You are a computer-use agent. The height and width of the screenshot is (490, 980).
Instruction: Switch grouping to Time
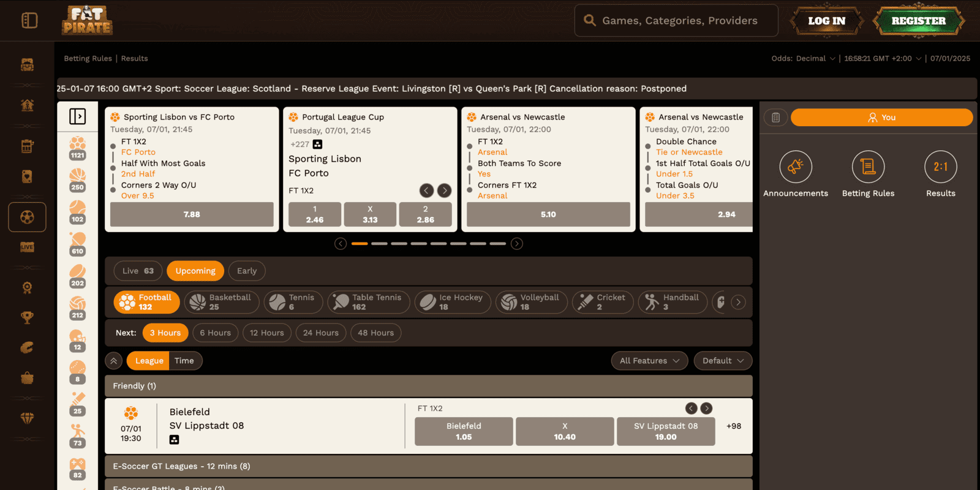point(184,361)
